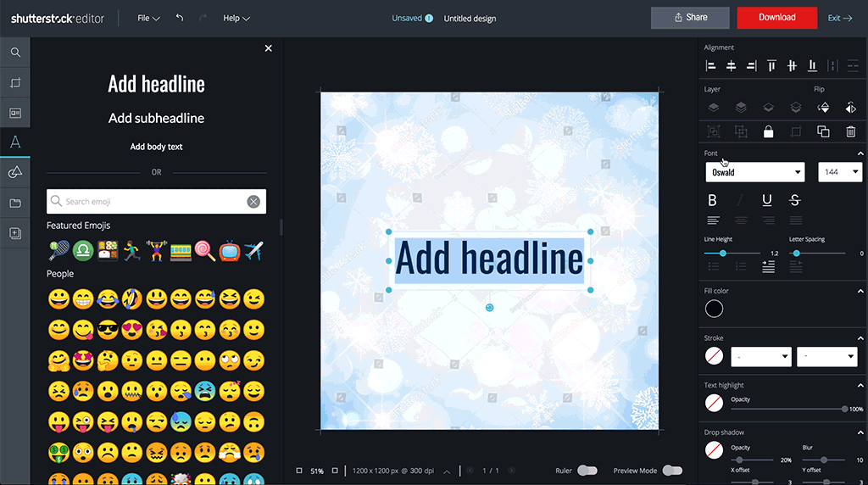Screen dimensions: 868x485
Task: Set text alignment to center
Action: 741,220
